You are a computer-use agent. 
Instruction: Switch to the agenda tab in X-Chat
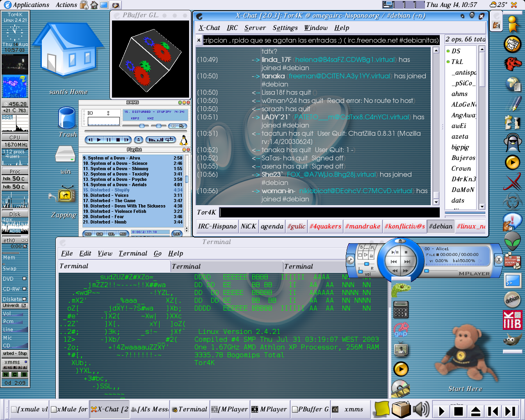272,226
